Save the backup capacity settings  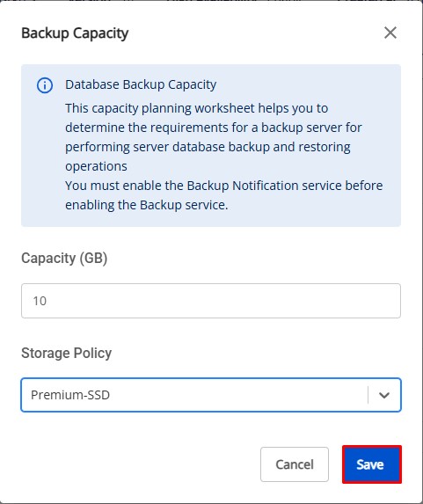point(372,464)
